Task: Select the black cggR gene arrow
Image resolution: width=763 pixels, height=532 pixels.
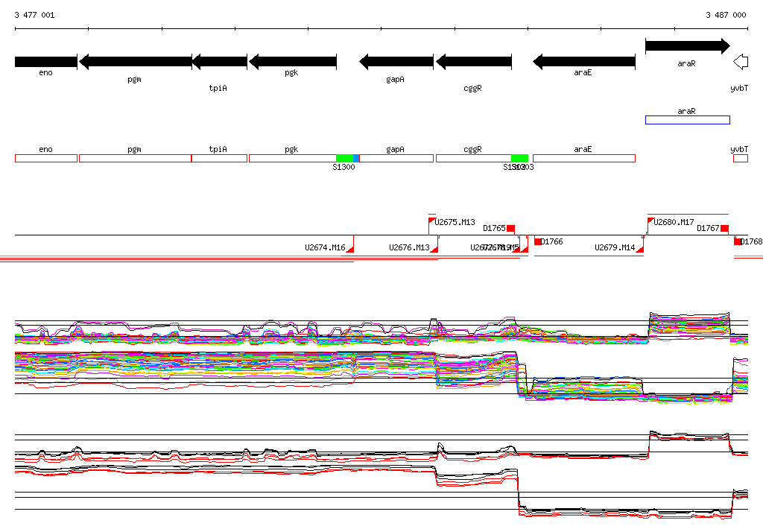Action: 474,62
